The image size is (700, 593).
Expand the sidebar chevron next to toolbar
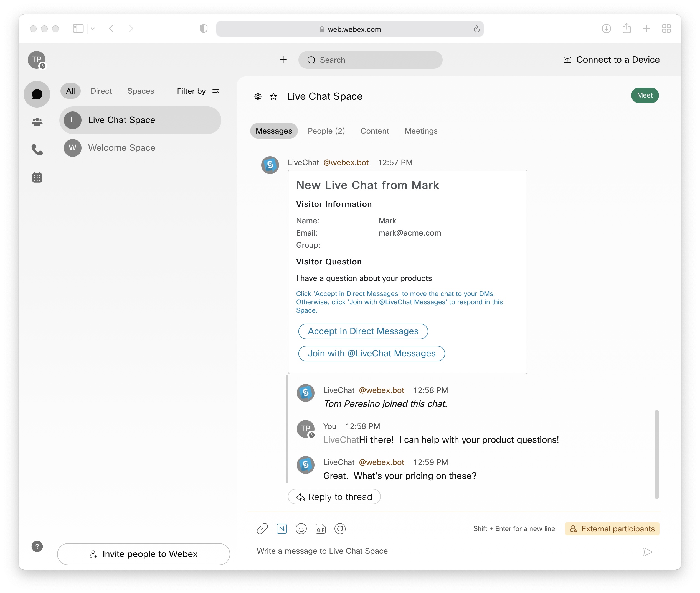point(93,29)
